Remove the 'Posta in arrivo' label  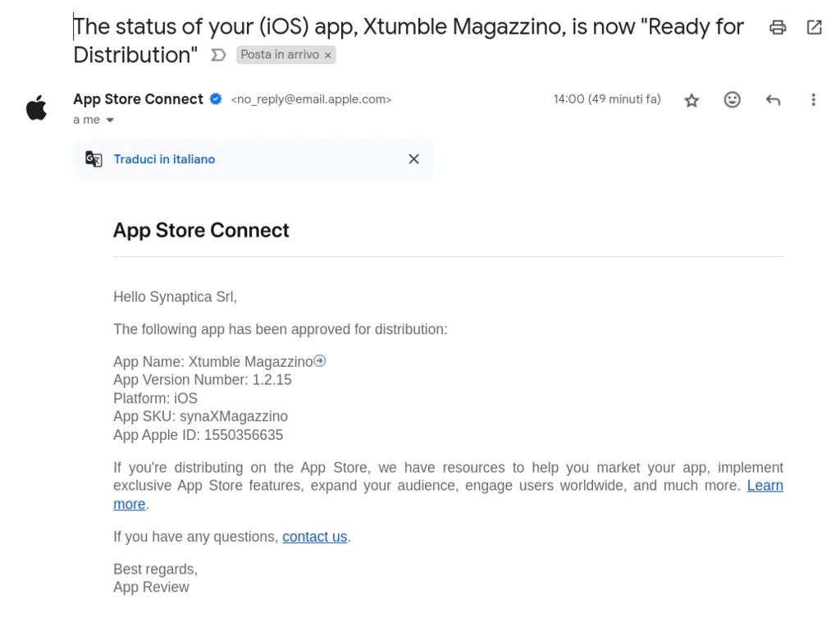pyautogui.click(x=326, y=55)
